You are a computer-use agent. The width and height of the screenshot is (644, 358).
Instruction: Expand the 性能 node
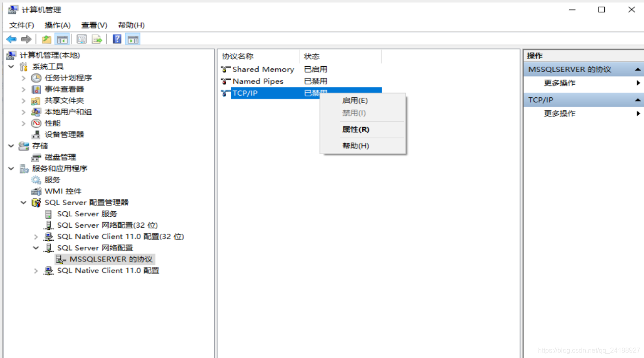coord(23,123)
